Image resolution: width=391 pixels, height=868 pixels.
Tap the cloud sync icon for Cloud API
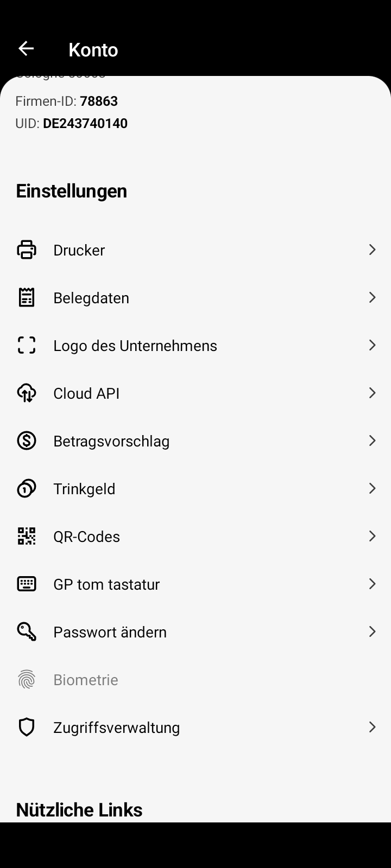(27, 393)
